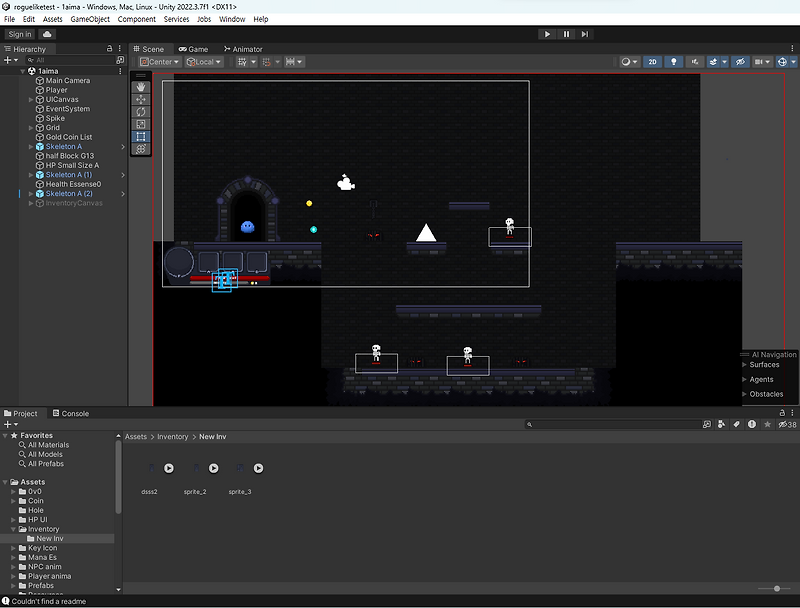The image size is (800, 608).
Task: Select Player object in Hierarchy
Action: coord(56,90)
